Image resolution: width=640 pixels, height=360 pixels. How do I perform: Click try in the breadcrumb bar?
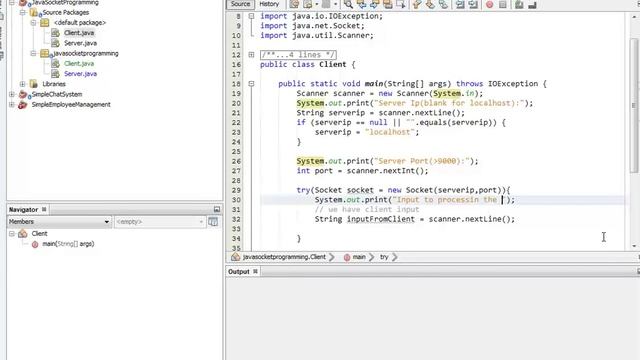(384, 257)
